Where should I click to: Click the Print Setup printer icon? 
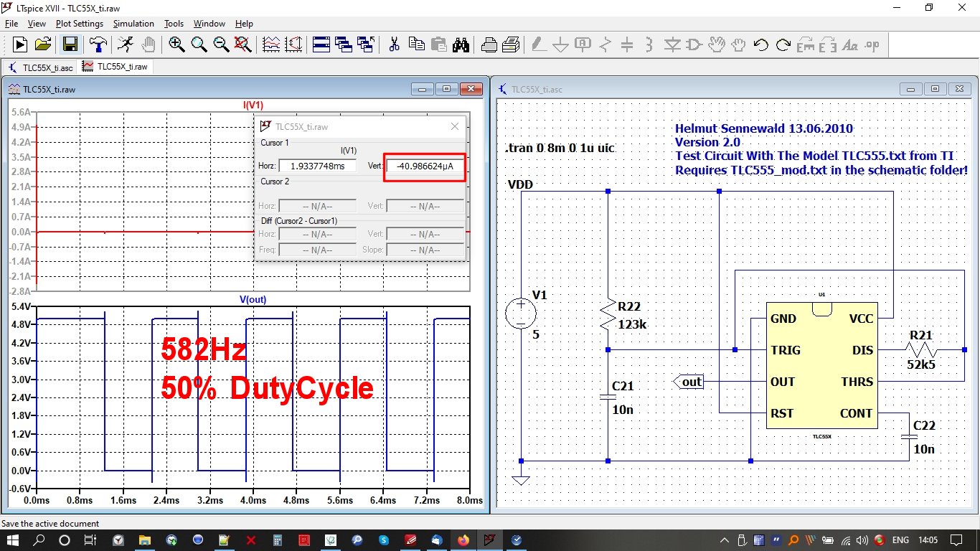[x=489, y=44]
